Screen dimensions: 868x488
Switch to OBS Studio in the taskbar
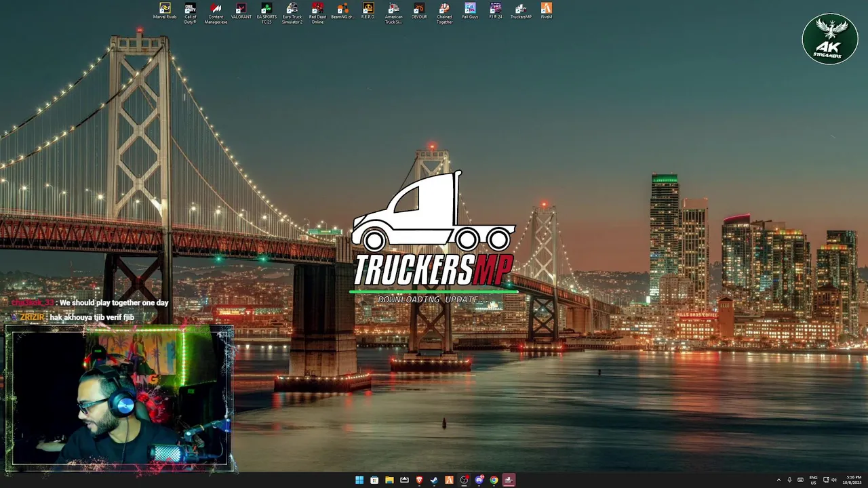[x=464, y=480]
